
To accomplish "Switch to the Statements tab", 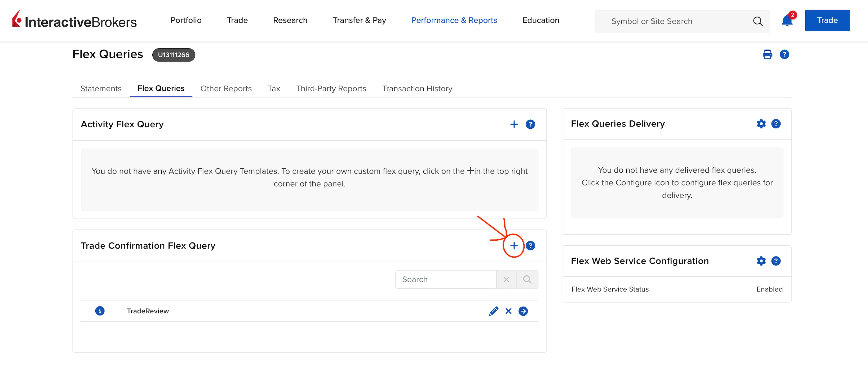I will point(101,88).
